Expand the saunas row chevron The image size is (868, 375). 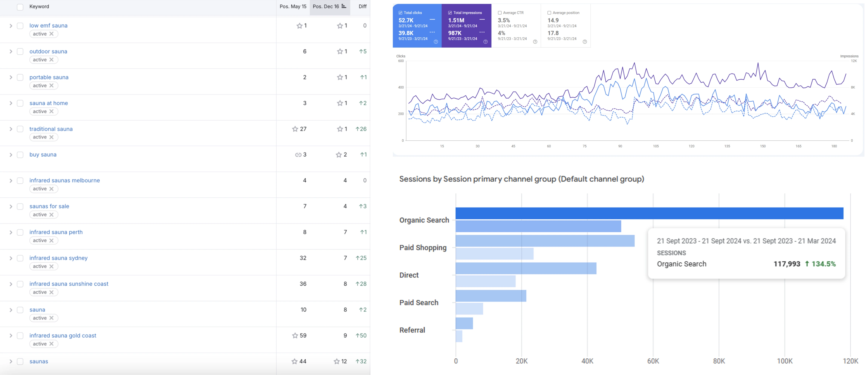(11, 361)
